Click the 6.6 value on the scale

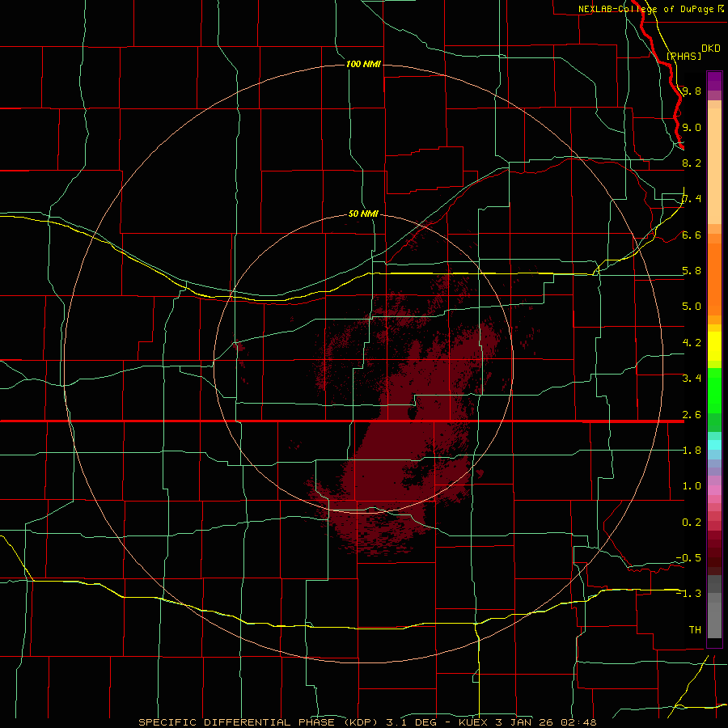[x=692, y=235]
